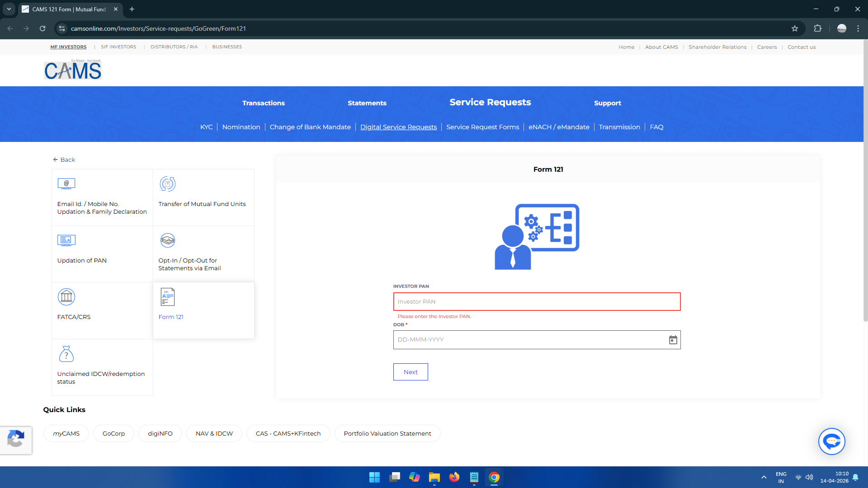Image resolution: width=868 pixels, height=488 pixels.
Task: Click the Next button
Action: tap(410, 372)
